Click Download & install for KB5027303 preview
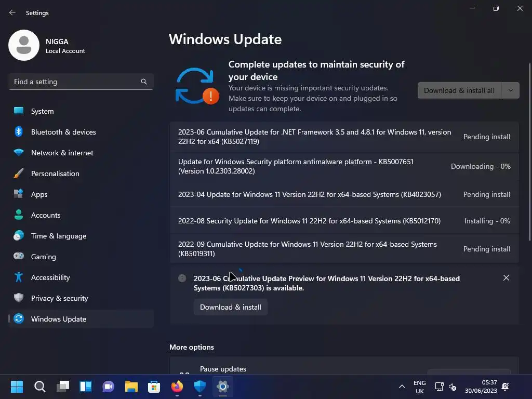This screenshot has height=399, width=532. pos(231,307)
